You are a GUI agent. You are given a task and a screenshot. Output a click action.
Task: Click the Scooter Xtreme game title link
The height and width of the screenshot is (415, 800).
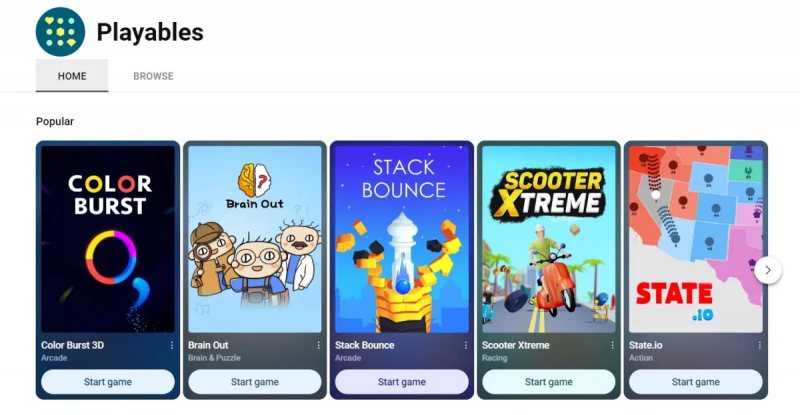click(515, 345)
